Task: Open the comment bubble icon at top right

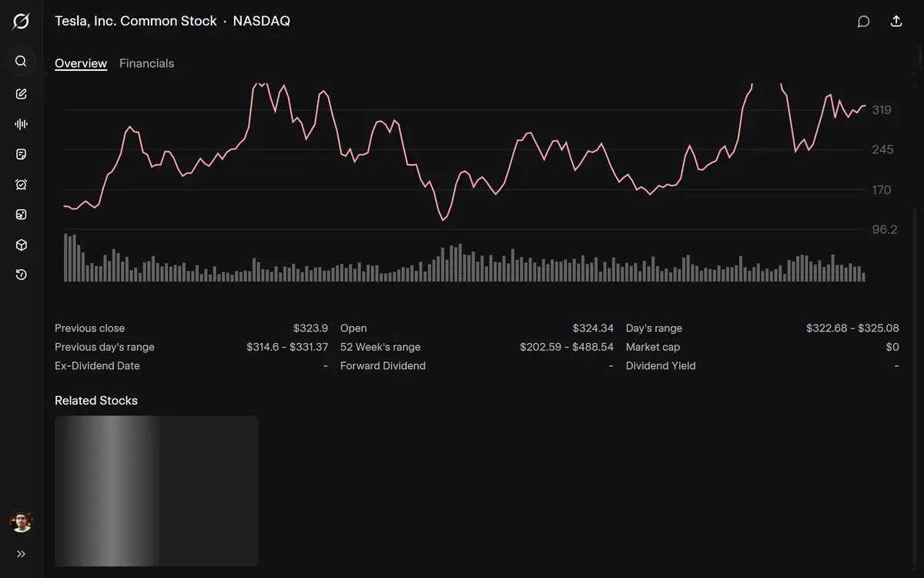Action: pyautogui.click(x=864, y=22)
